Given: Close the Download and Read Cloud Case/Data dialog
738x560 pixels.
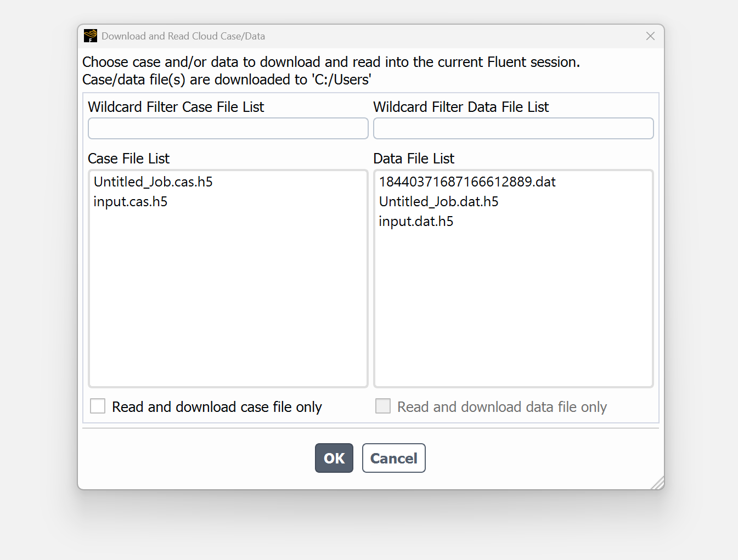Looking at the screenshot, I should [650, 36].
